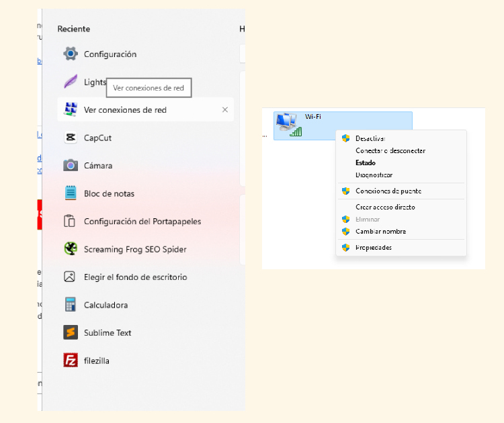This screenshot has width=504, height=423.
Task: Click the Lightshot feather icon
Action: (71, 82)
